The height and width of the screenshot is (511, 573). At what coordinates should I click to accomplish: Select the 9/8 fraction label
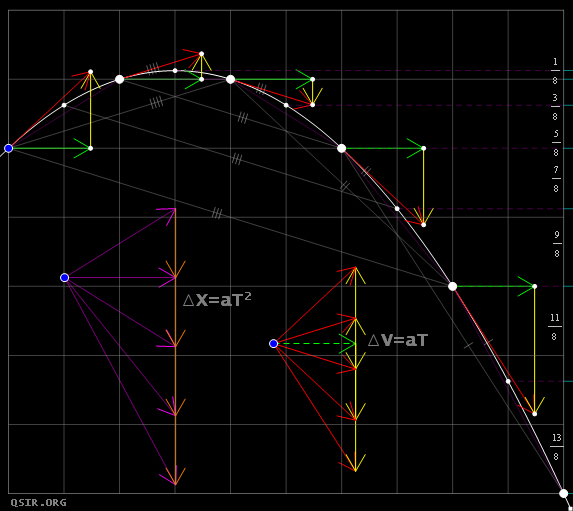(557, 244)
